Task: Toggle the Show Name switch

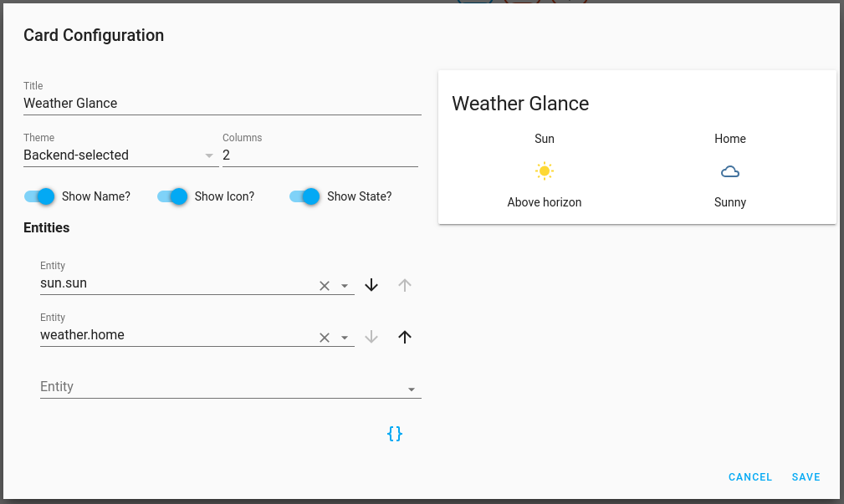Action: click(39, 196)
